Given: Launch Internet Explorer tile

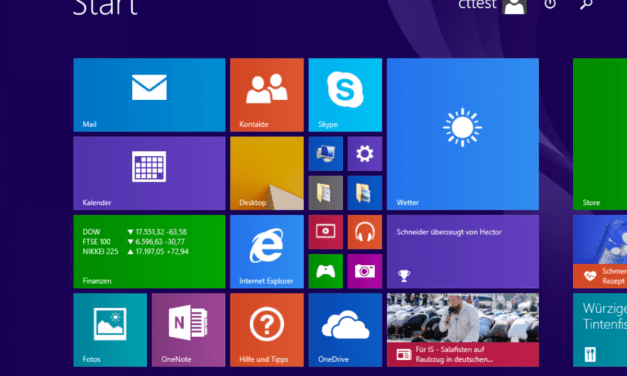Looking at the screenshot, I should pyautogui.click(x=267, y=252).
